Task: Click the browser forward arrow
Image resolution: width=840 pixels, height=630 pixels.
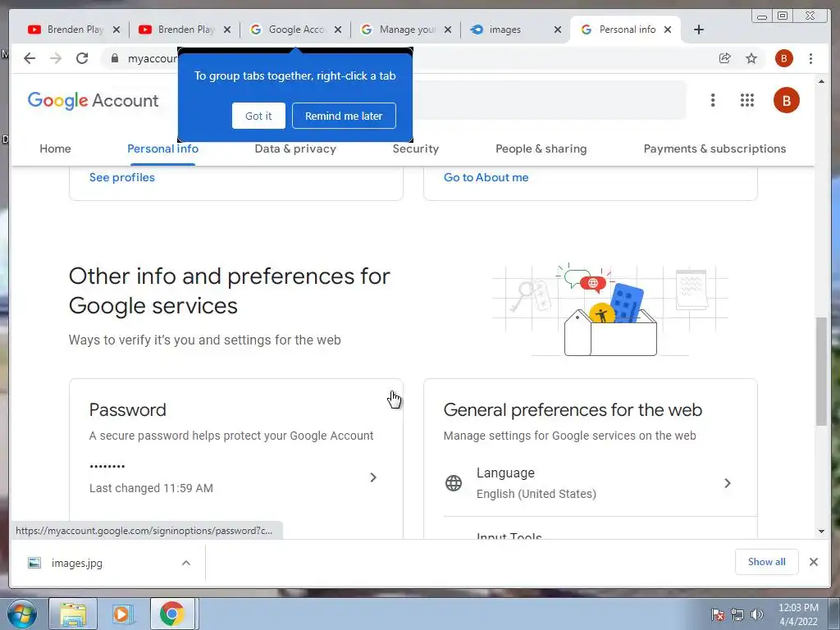Action: coord(56,58)
